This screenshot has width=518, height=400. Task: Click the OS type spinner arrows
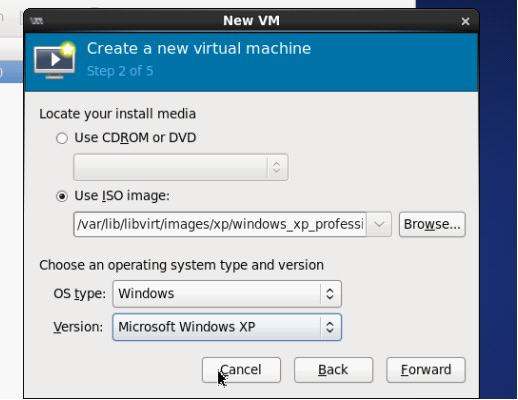330,294
